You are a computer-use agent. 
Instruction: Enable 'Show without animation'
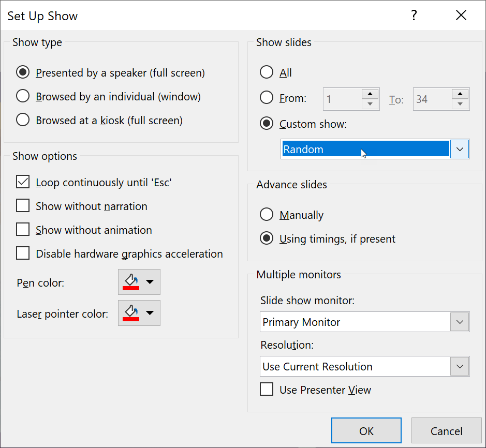coord(23,230)
